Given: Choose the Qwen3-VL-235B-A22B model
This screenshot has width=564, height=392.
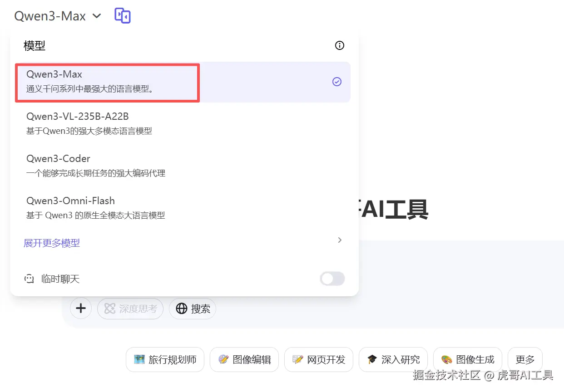Looking at the screenshot, I should click(x=183, y=123).
